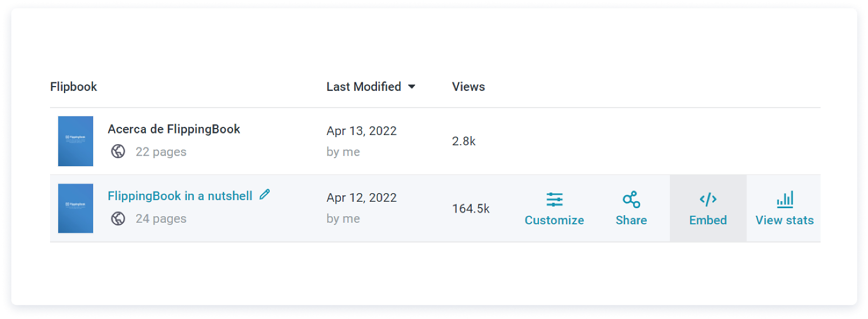
Task: Open the Acerca de FlippingBook title
Action: tap(174, 129)
